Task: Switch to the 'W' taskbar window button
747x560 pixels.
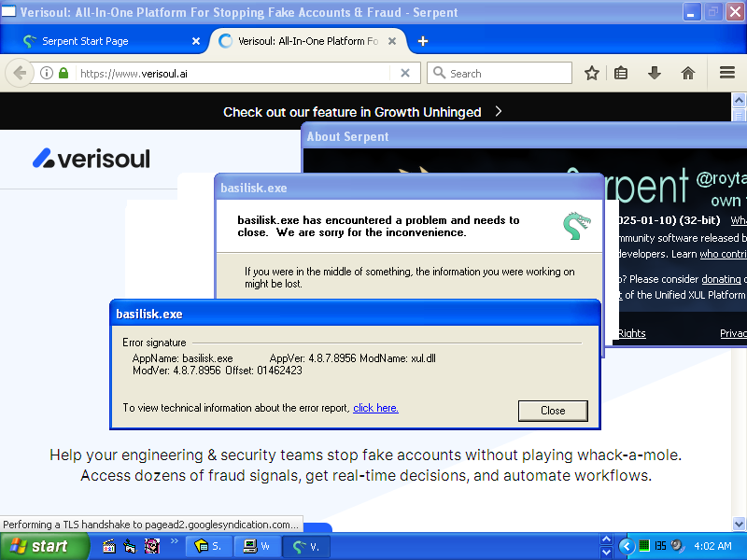Action: [257, 546]
